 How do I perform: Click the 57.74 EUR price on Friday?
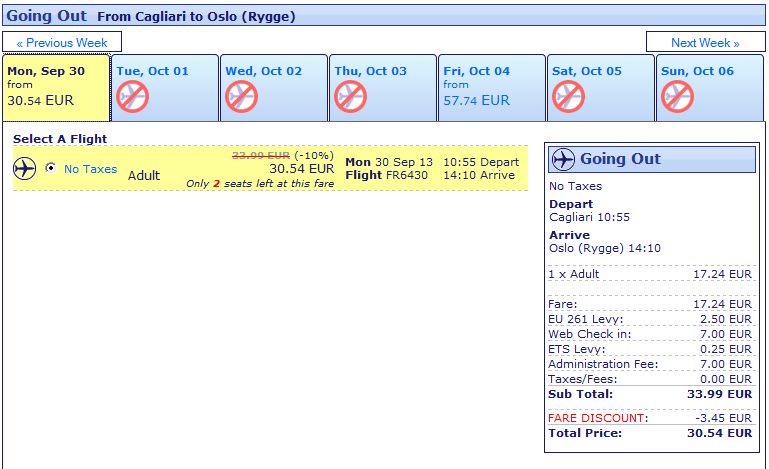[476, 101]
